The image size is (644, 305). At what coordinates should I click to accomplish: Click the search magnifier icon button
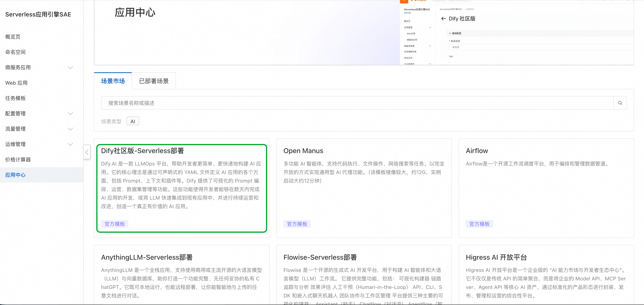[x=620, y=103]
